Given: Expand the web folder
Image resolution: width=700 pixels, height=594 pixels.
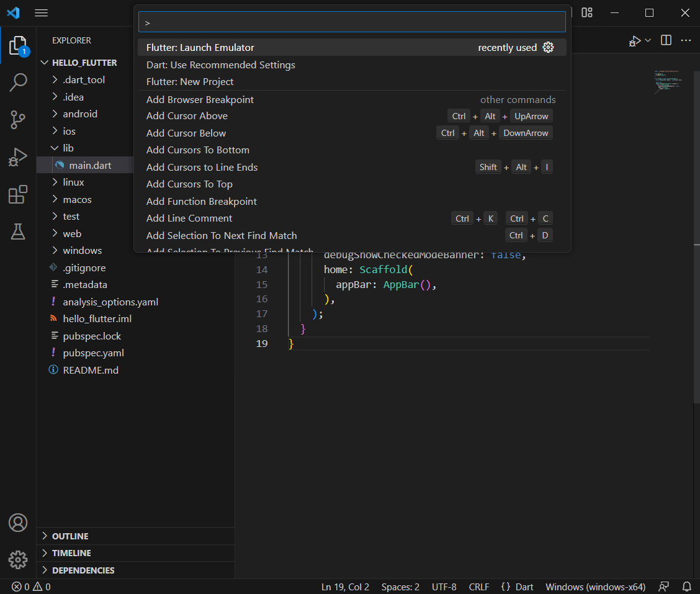Looking at the screenshot, I should [x=85, y=233].
